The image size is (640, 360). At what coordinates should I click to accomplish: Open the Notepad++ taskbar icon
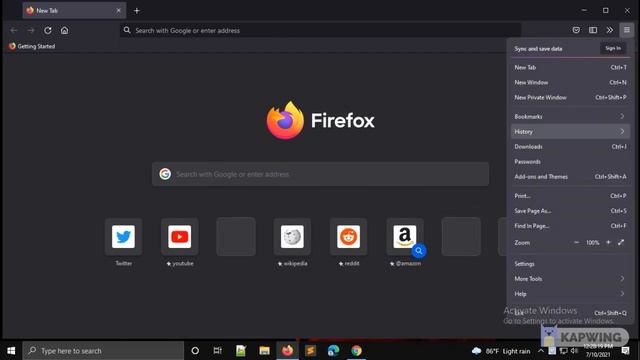coord(241,351)
